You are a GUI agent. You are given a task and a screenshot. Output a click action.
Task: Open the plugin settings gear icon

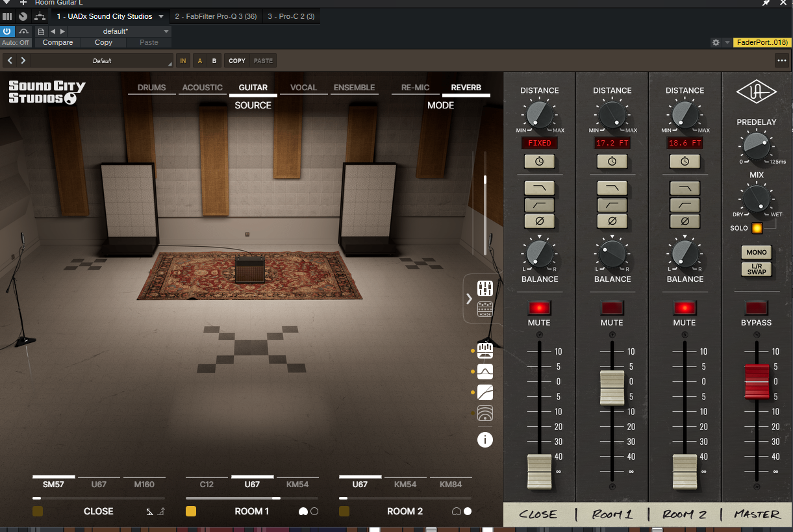point(716,42)
